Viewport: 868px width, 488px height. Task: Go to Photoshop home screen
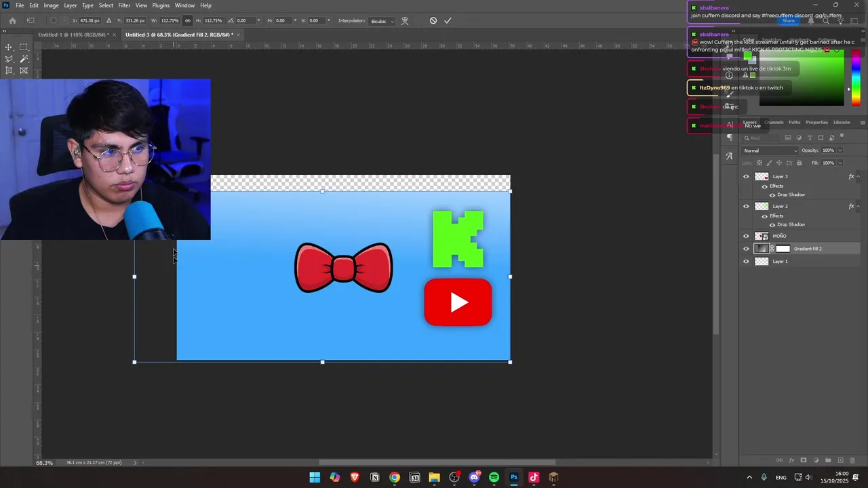(12, 20)
